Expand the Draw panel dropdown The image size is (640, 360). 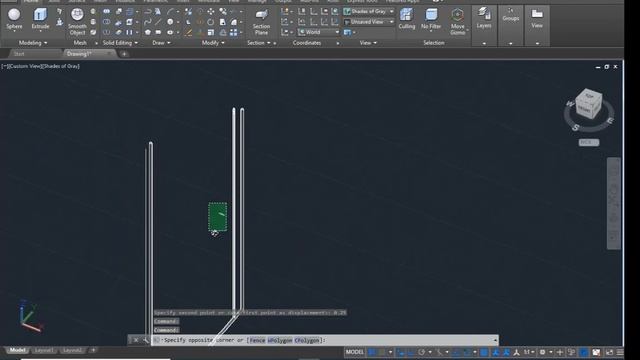tap(161, 43)
